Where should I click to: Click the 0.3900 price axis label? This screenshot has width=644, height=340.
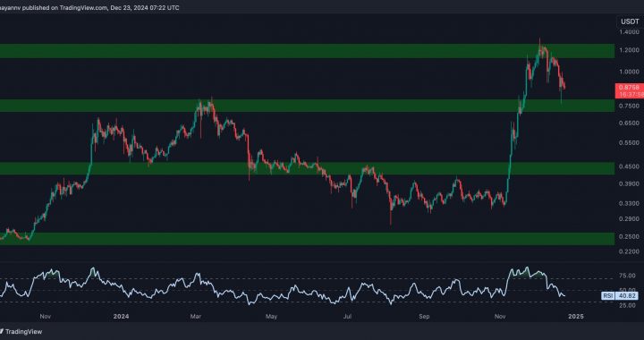tap(629, 183)
